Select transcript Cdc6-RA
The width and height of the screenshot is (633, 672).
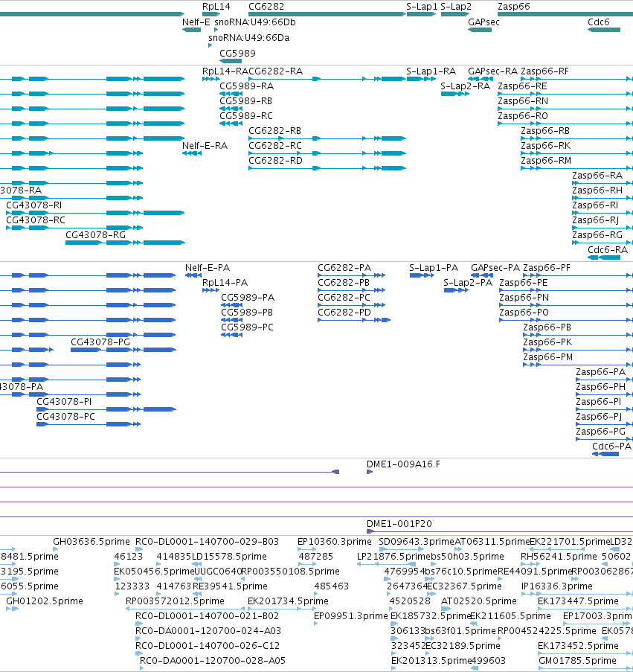608,250
